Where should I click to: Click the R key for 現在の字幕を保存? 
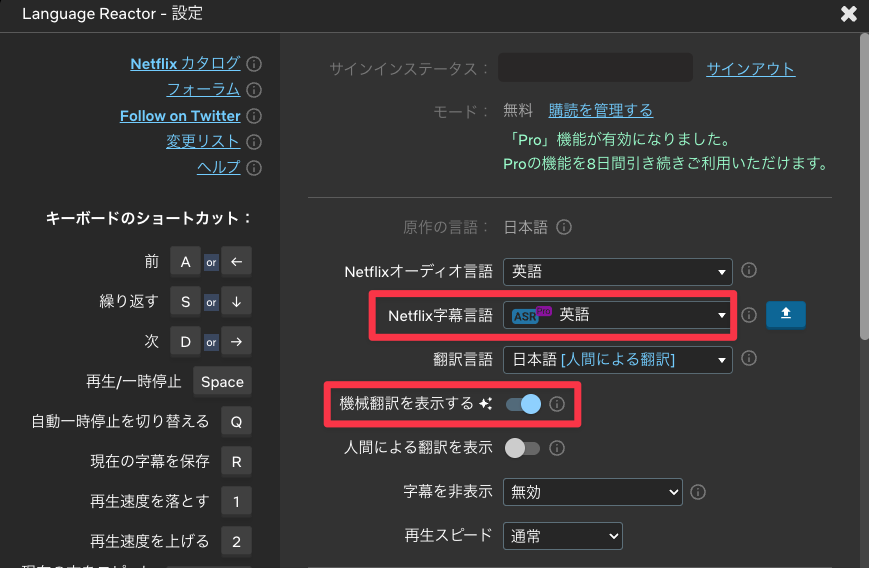[x=237, y=462]
